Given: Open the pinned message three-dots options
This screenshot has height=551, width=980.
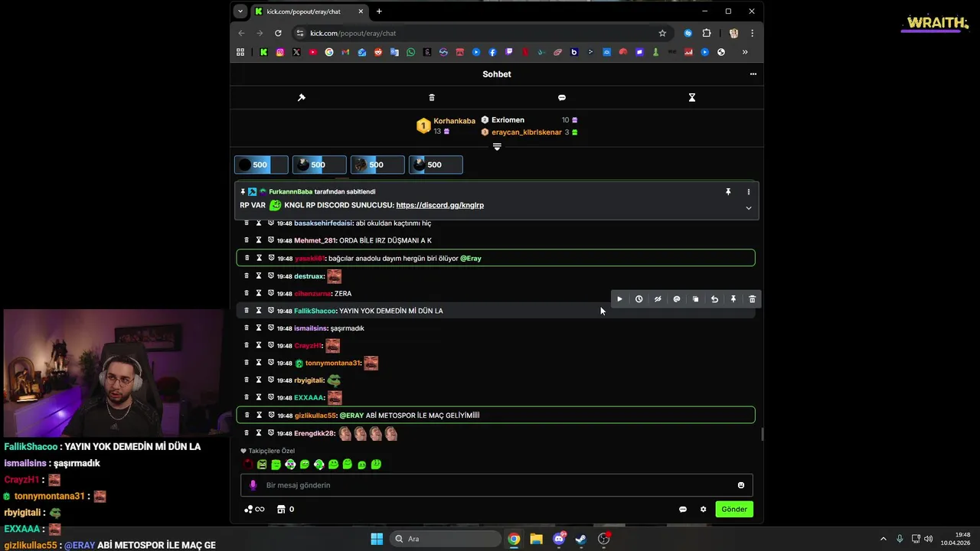Looking at the screenshot, I should 749,192.
